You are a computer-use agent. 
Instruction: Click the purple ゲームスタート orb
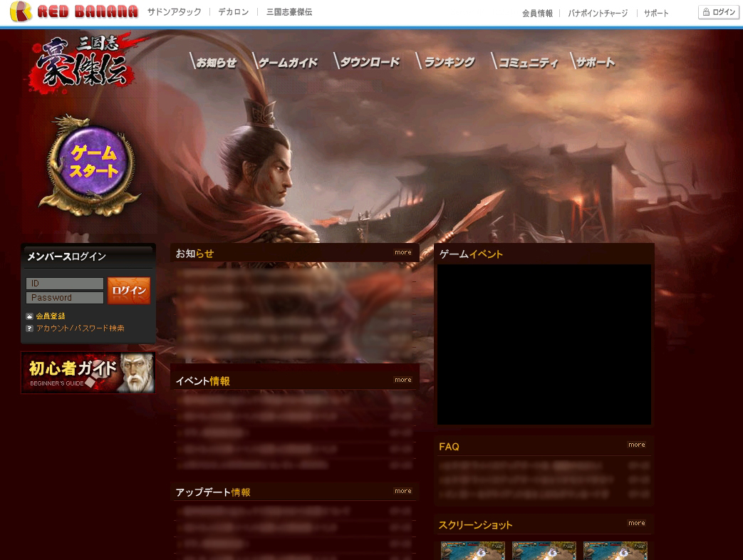(x=93, y=161)
